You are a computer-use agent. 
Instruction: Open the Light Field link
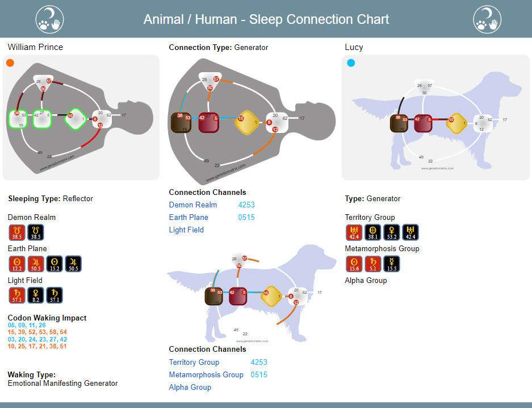coord(186,230)
